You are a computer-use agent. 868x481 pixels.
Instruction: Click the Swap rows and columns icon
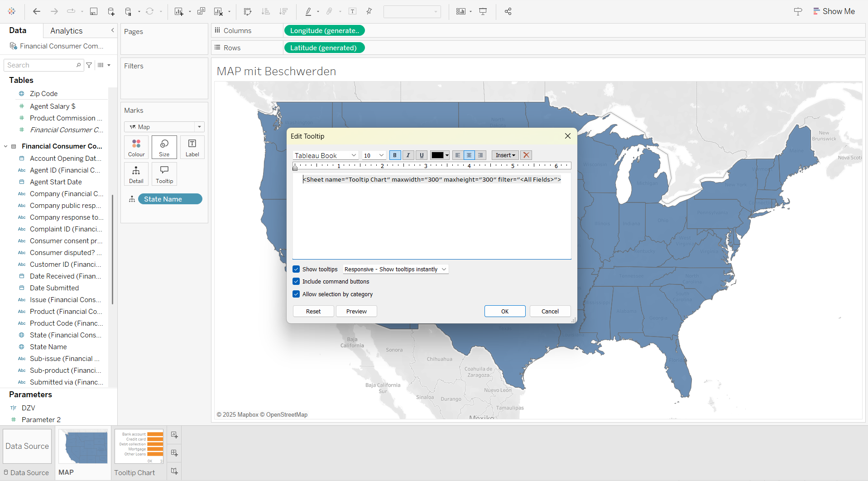248,11
